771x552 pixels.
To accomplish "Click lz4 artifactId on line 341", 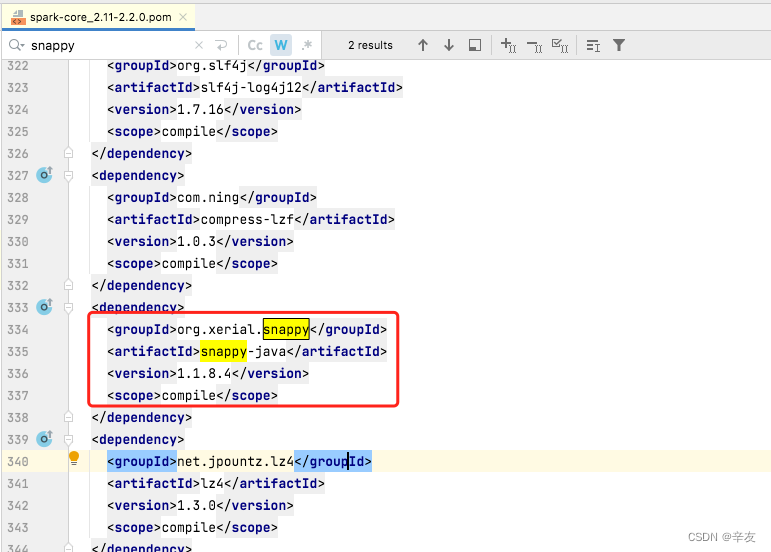I will pyautogui.click(x=211, y=484).
